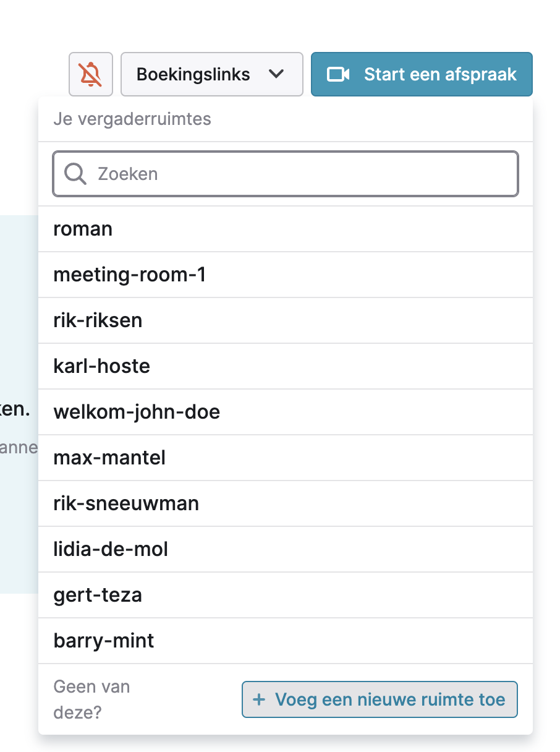Screen dimensions: 560x752
Task: Click Voeg een nieuwe ruimte toe
Action: (x=380, y=699)
